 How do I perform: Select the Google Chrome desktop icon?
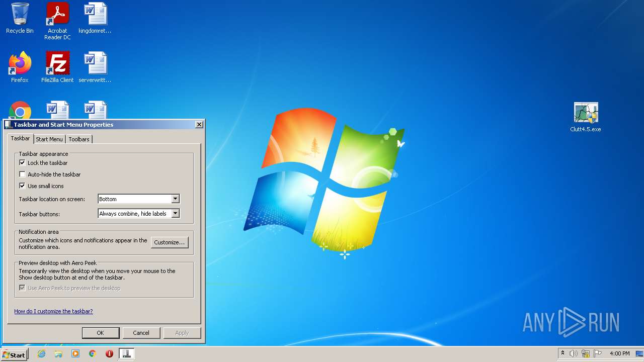click(20, 110)
